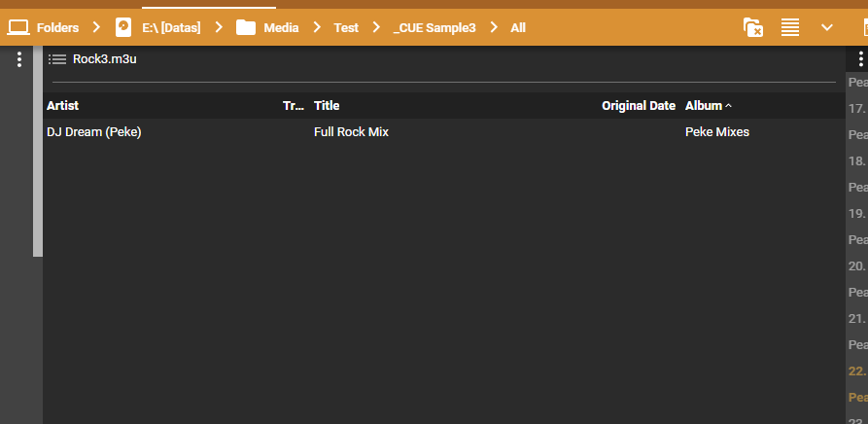
Task: Click the E:\ drive disk icon
Action: click(123, 27)
